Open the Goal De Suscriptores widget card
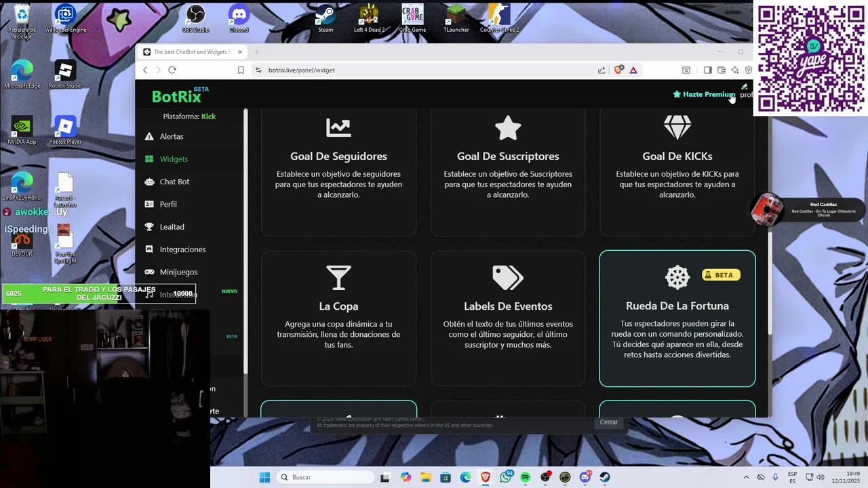The image size is (868, 488). [x=508, y=173]
